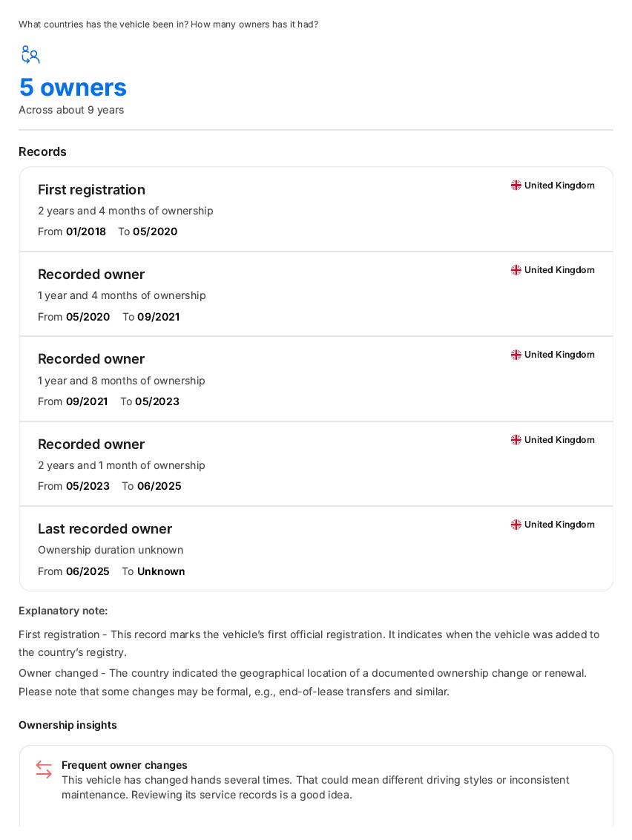632x840 pixels.
Task: Click the 'Across about 9 years' subtitle
Action: (71, 110)
